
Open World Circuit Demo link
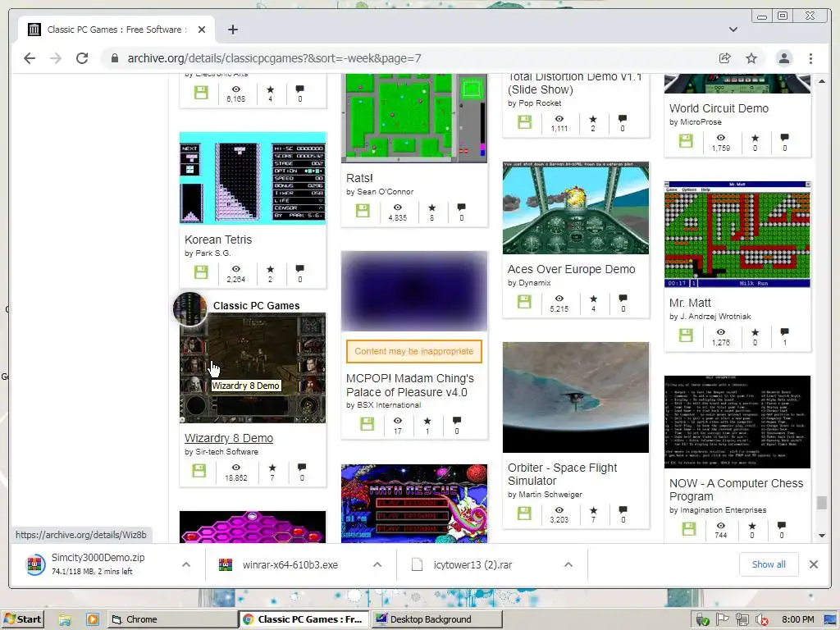[719, 108]
